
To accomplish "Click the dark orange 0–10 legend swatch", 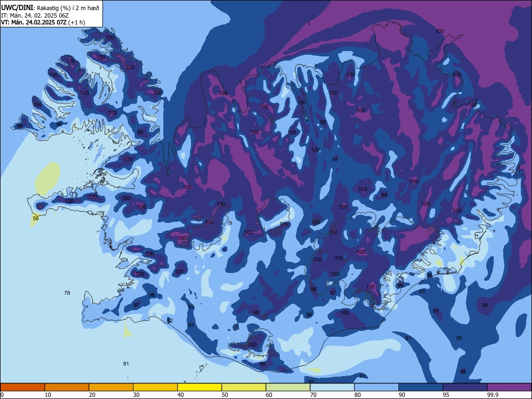I will pyautogui.click(x=22, y=387).
